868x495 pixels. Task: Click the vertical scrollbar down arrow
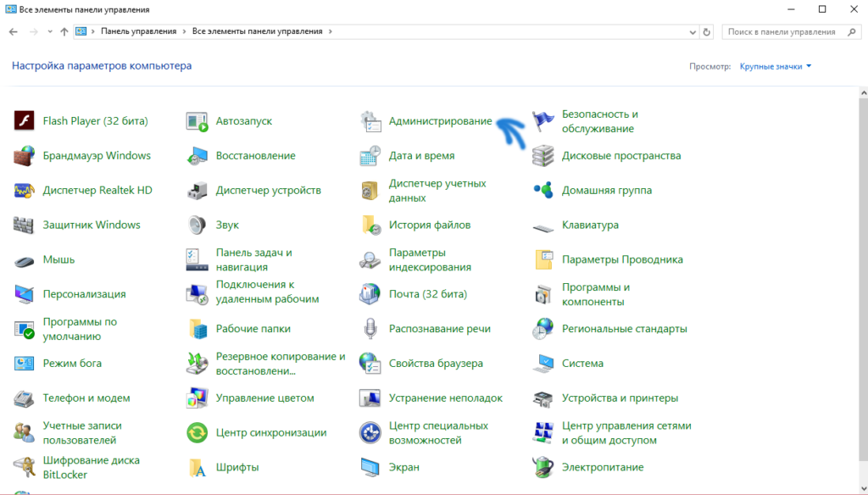click(864, 488)
